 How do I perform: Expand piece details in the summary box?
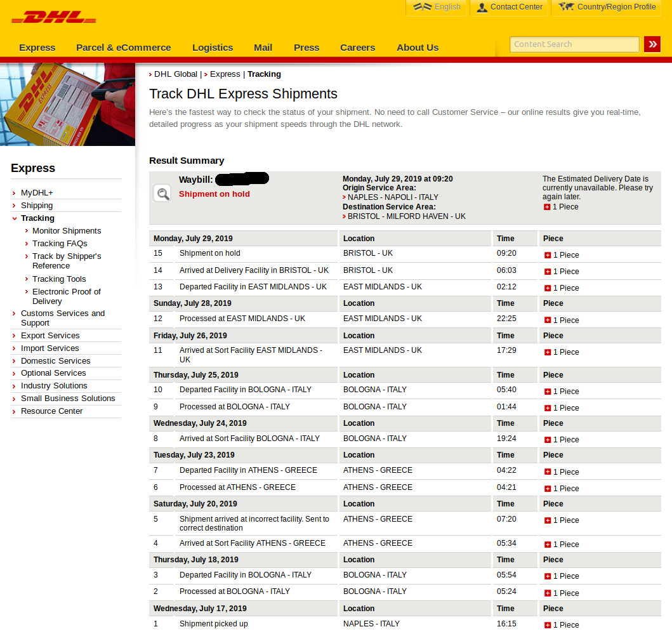547,207
